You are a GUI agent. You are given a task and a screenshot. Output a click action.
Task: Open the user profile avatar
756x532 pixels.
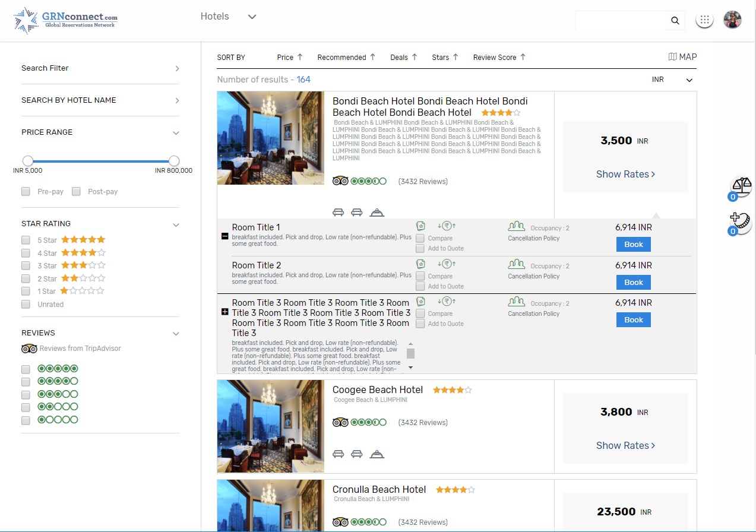tap(732, 20)
